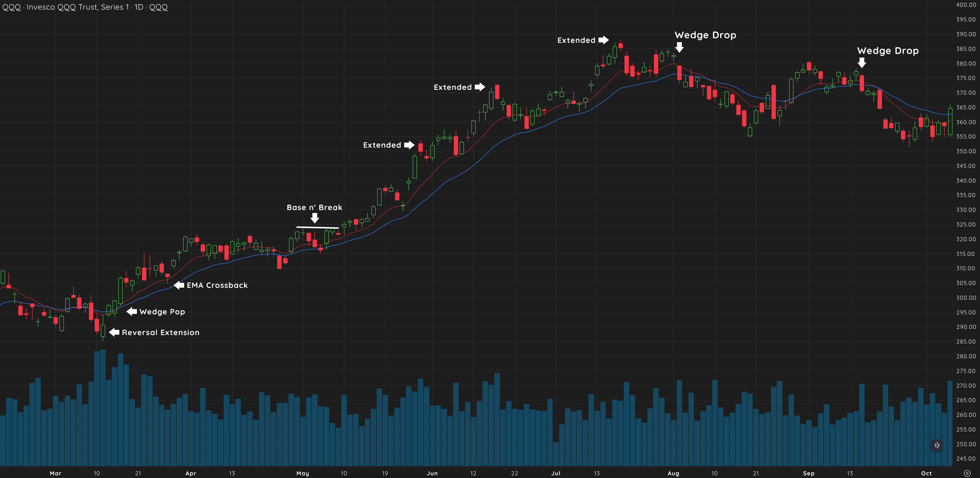Click the QQQ Invesco QQQ Trust chart title
Screen dimensions: 980x478
tap(85, 7)
